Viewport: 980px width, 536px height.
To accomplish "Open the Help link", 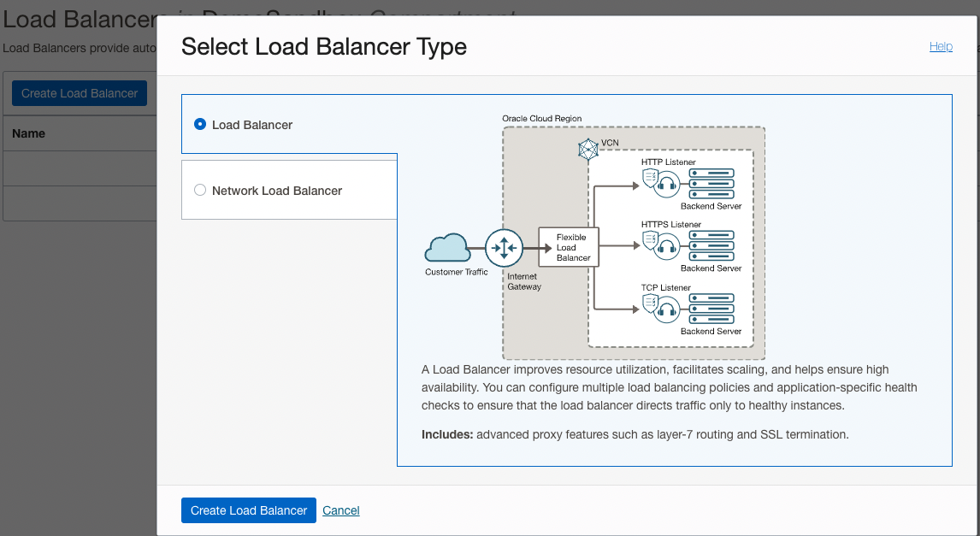I will click(941, 46).
